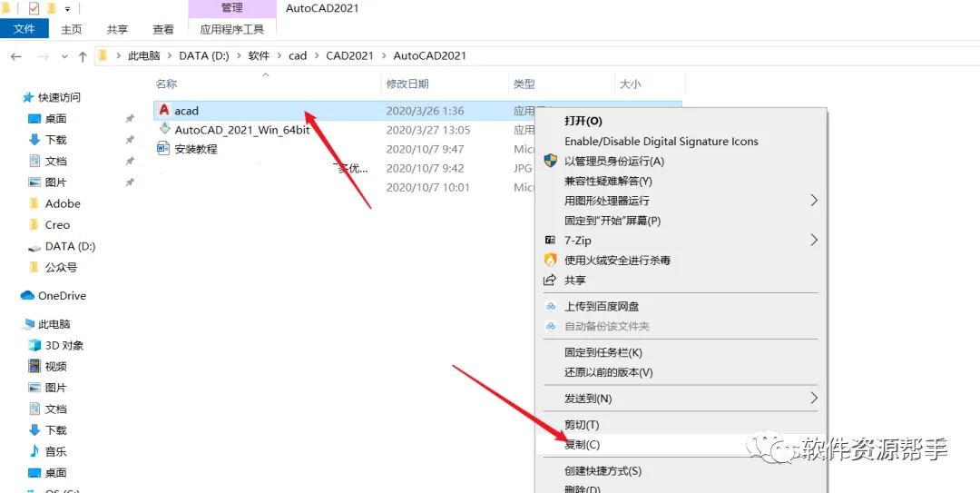Navigate to CAD2021 breadcrumb
This screenshot has height=493, width=980.
[x=349, y=55]
